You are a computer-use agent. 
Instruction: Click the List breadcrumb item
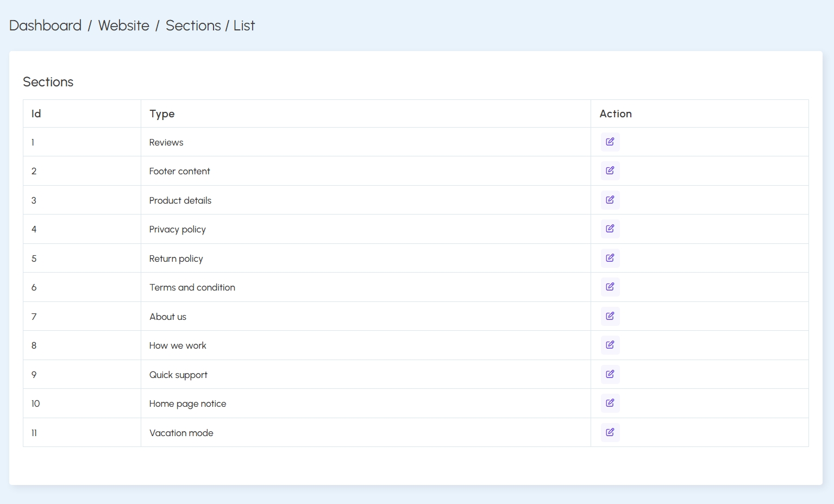pos(244,26)
